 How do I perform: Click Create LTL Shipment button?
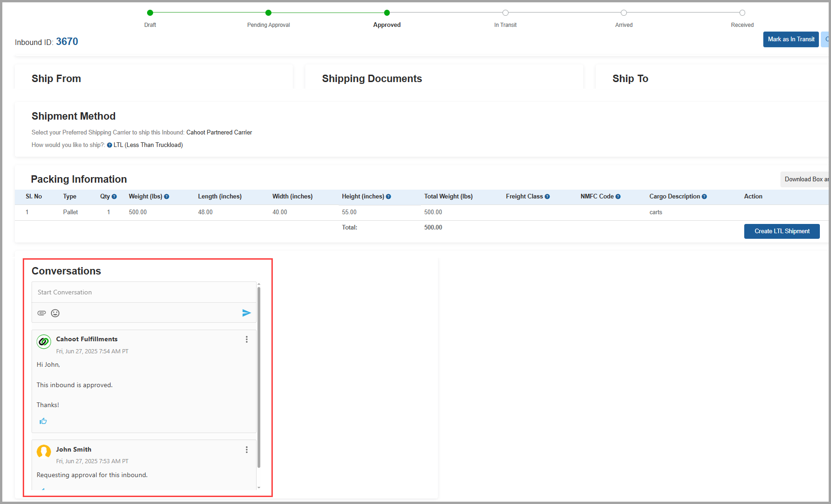[x=782, y=231]
